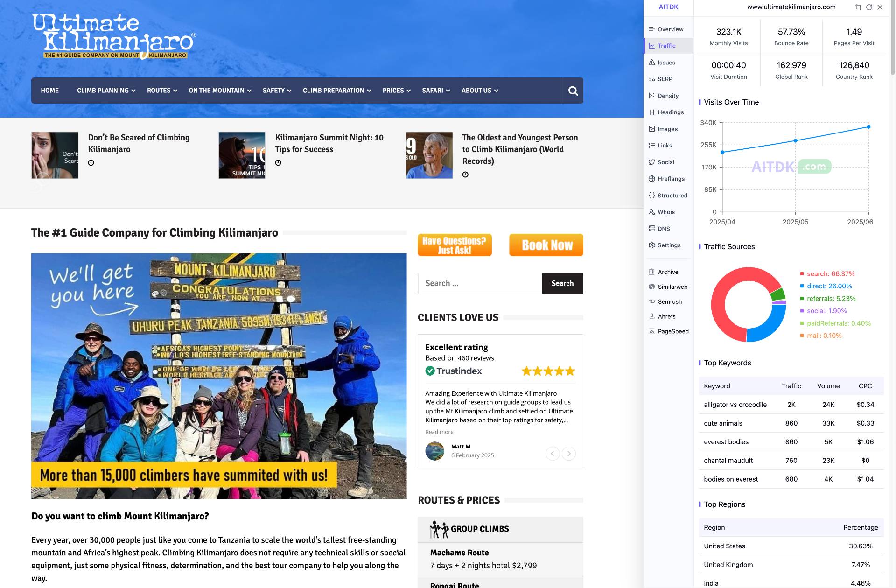Click the crop icon beside the domain
Screen dimensions: 896x588
(858, 7)
